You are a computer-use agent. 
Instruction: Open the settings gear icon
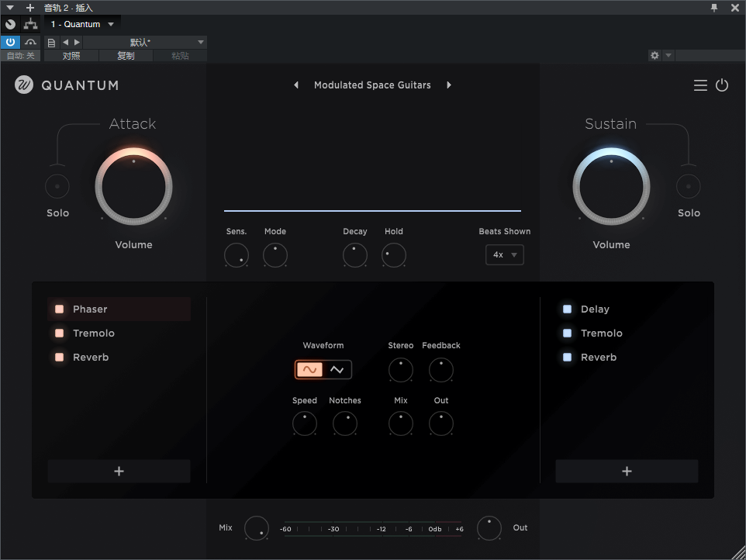tap(654, 55)
